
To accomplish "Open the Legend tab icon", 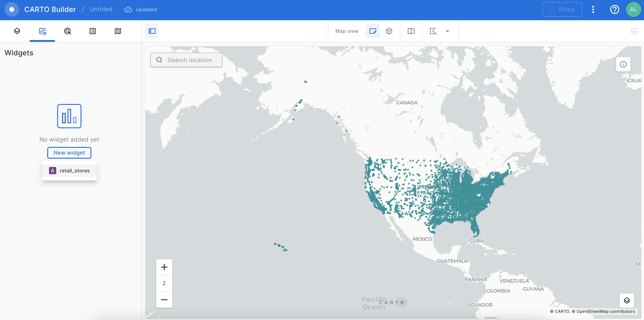I will (92, 31).
